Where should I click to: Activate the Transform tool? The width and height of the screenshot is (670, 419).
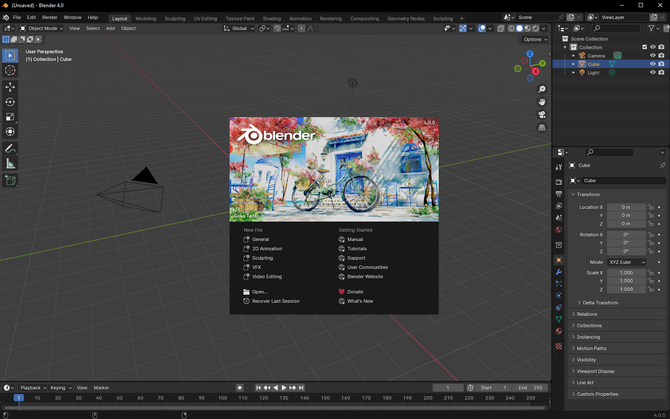10,132
